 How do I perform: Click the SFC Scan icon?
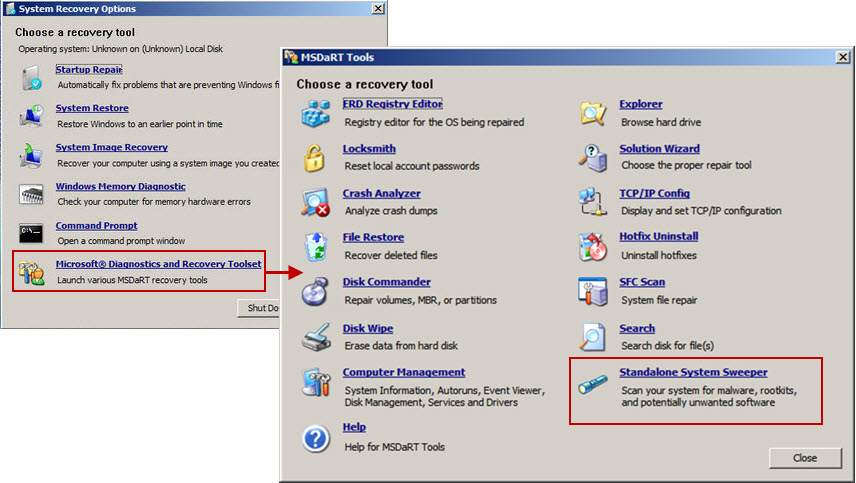pos(593,291)
